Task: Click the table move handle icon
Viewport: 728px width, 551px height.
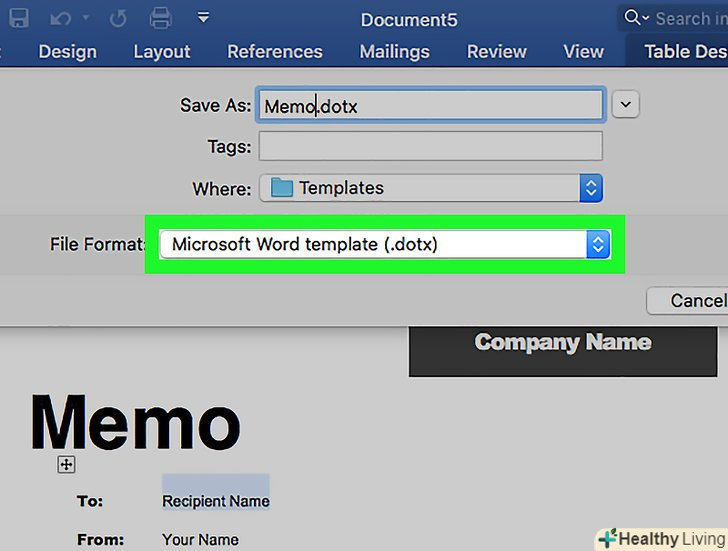Action: (x=66, y=464)
